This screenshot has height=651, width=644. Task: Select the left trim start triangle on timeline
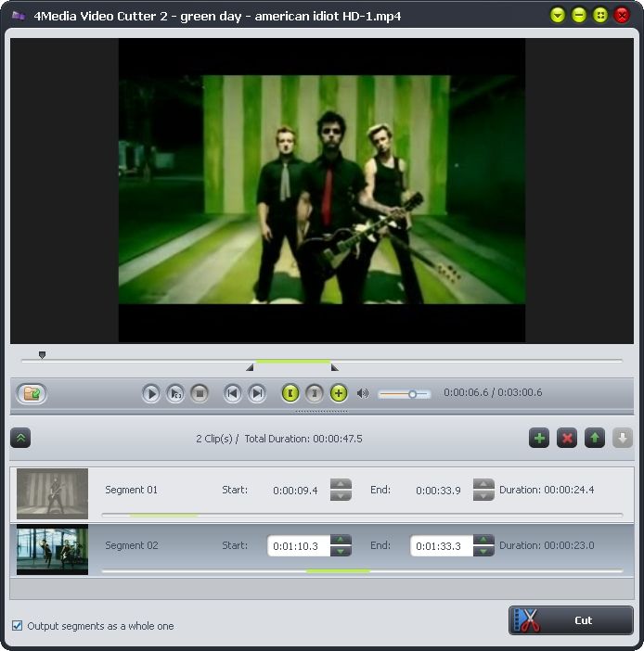tap(250, 367)
